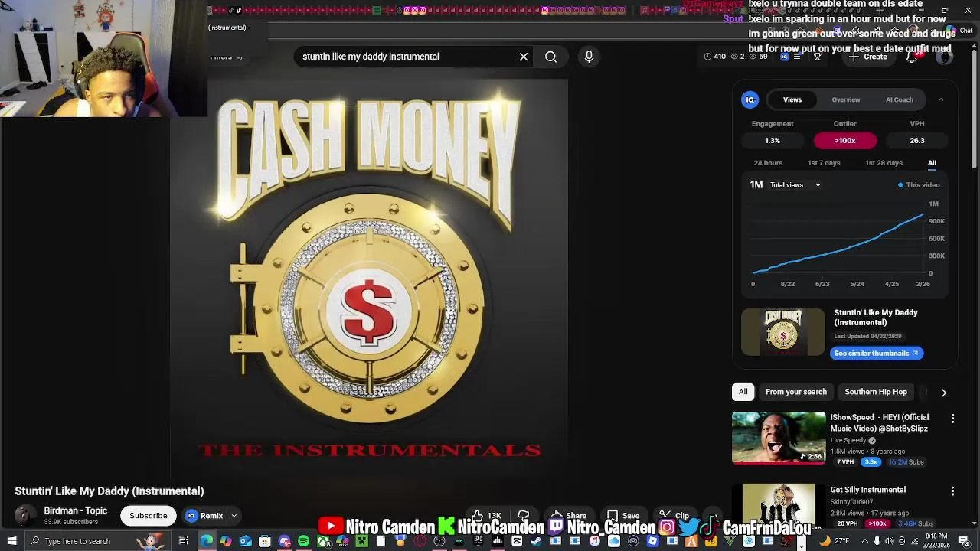The height and width of the screenshot is (551, 980).
Task: Select the From your search chip
Action: 796,392
